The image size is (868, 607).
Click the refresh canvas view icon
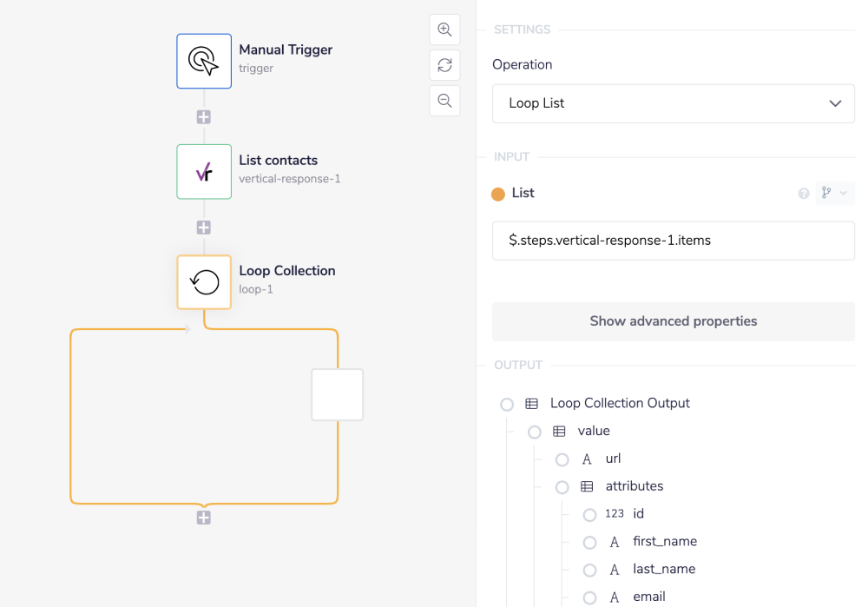coord(444,65)
